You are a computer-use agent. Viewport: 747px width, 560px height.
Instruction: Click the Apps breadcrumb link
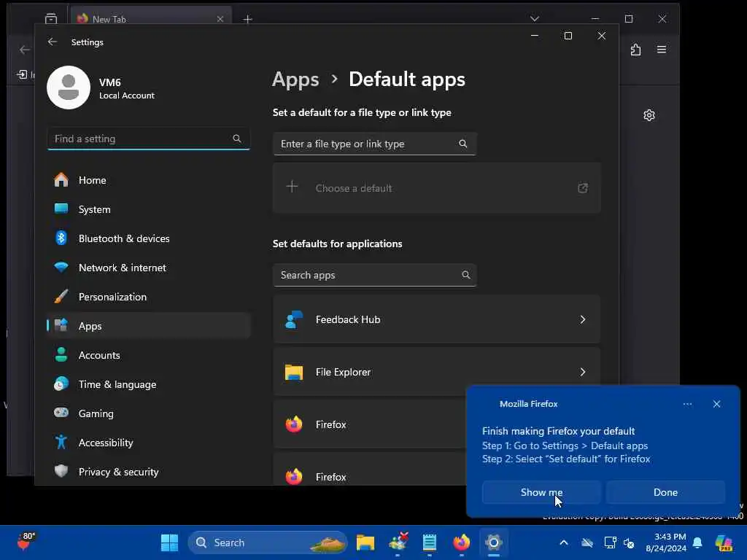(x=295, y=79)
